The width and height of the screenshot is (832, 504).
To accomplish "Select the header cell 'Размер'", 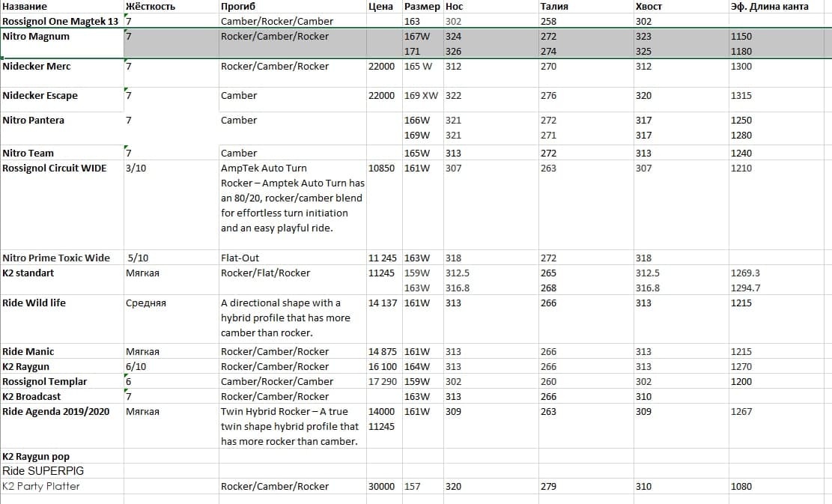I will 423,7.
